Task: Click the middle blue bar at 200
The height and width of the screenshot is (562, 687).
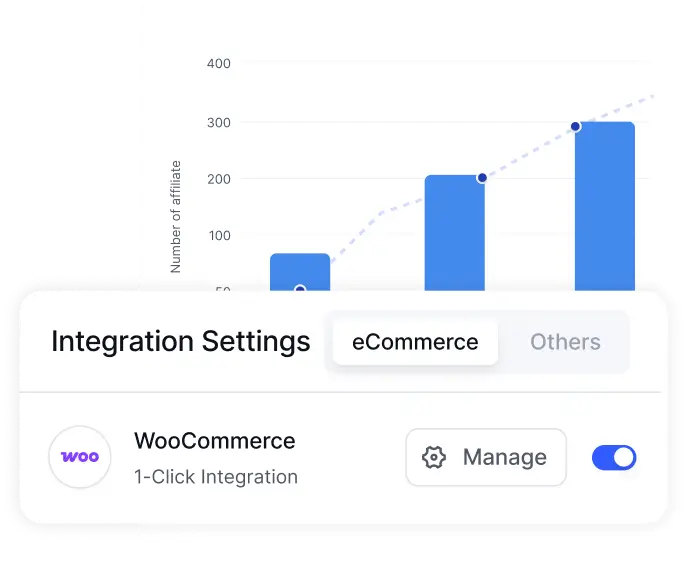Action: [x=455, y=233]
